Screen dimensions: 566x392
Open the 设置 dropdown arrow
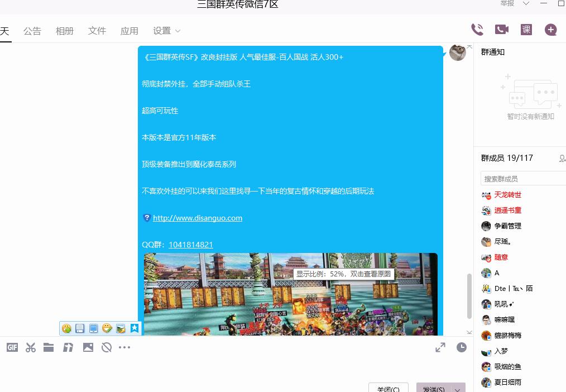(x=178, y=31)
